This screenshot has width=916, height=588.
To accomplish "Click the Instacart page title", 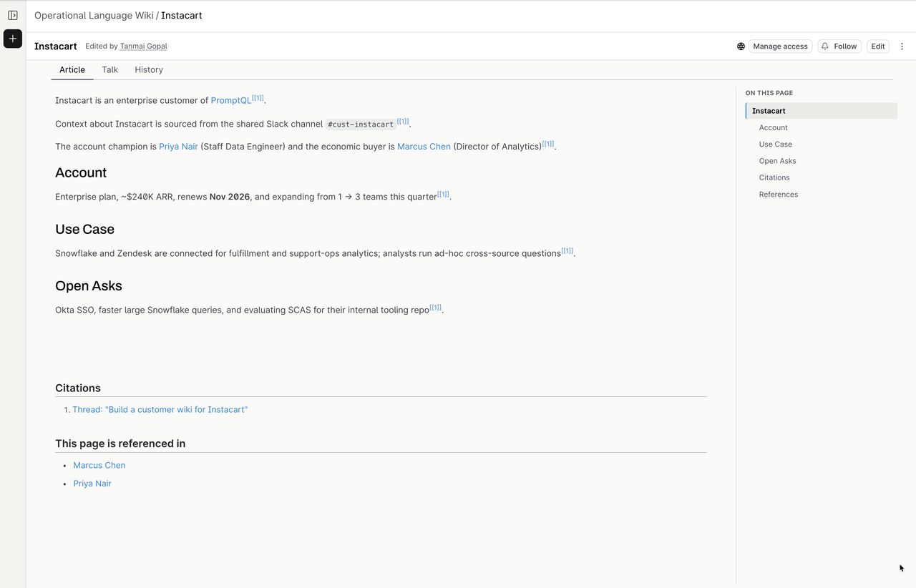I will pyautogui.click(x=56, y=46).
